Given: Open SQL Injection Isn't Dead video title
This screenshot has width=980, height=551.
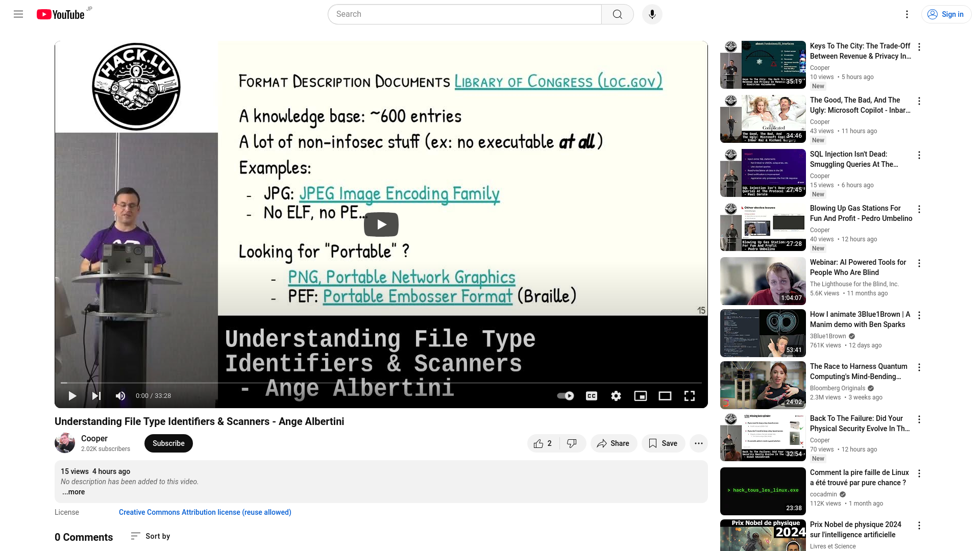Looking at the screenshot, I should click(x=854, y=159).
